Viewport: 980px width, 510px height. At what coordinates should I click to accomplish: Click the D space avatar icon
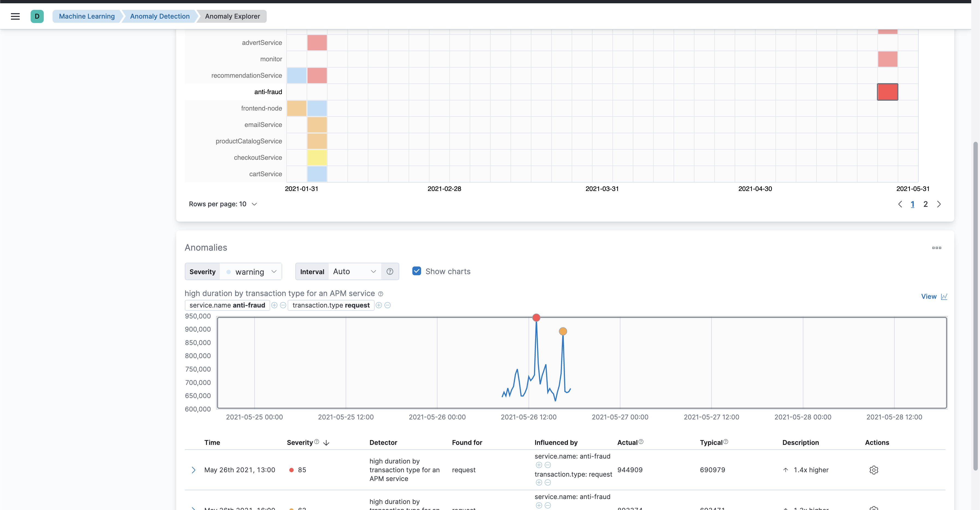click(x=37, y=16)
